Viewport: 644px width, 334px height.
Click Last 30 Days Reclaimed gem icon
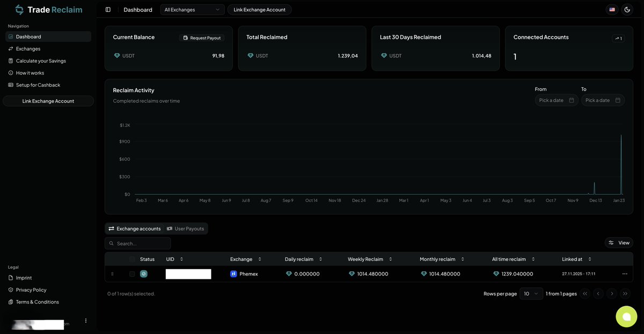point(384,56)
